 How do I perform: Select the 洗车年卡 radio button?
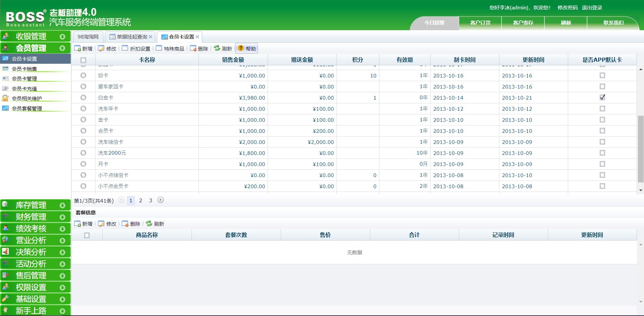click(x=84, y=109)
